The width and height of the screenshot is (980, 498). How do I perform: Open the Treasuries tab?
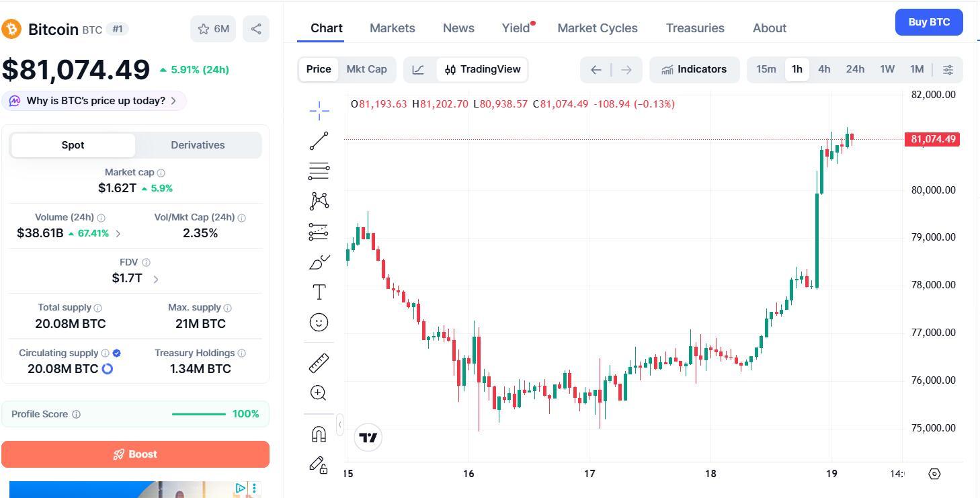coord(695,28)
